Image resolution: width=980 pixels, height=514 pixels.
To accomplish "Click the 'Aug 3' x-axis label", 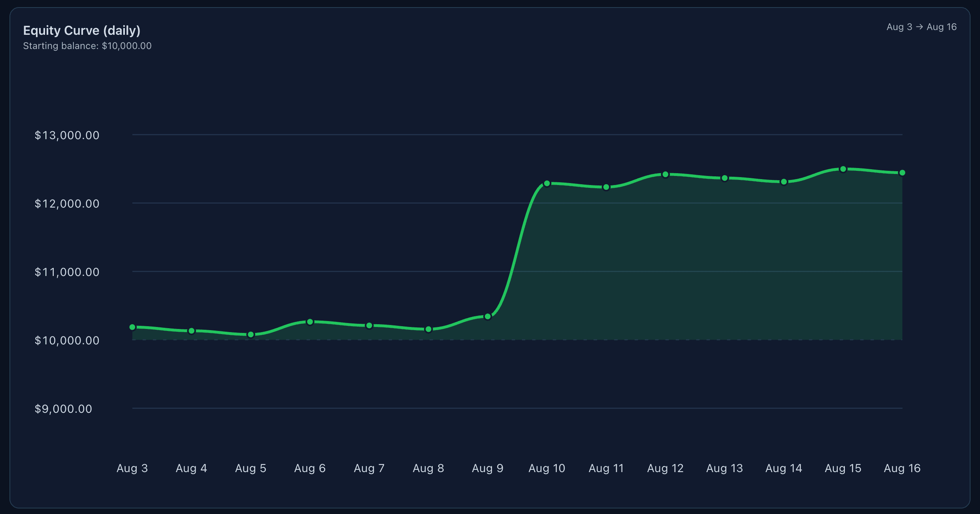I will (132, 468).
